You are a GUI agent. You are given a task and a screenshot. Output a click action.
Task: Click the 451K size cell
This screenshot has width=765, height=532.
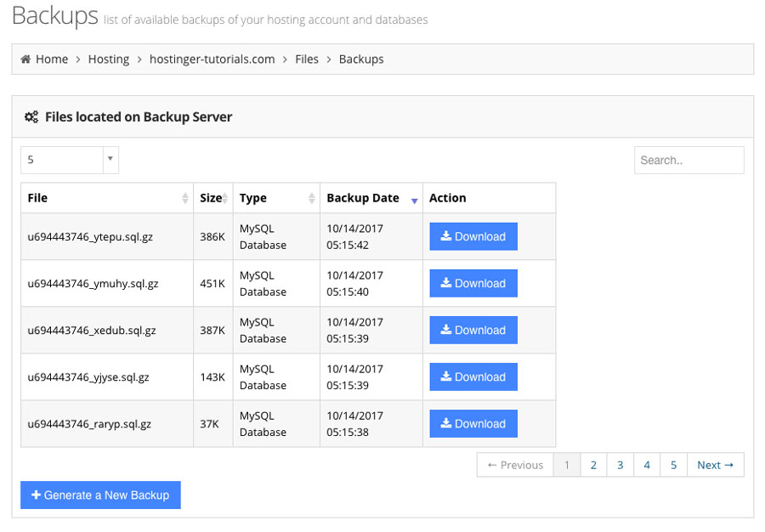(x=212, y=283)
